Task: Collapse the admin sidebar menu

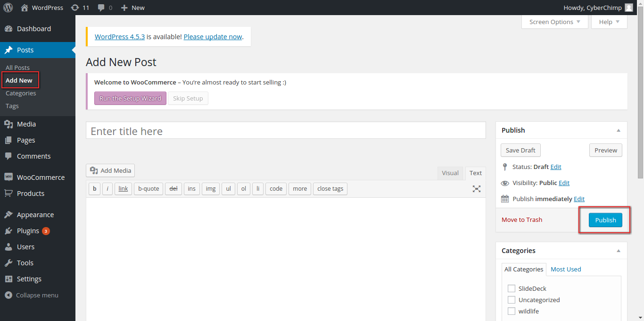Action: click(32, 295)
